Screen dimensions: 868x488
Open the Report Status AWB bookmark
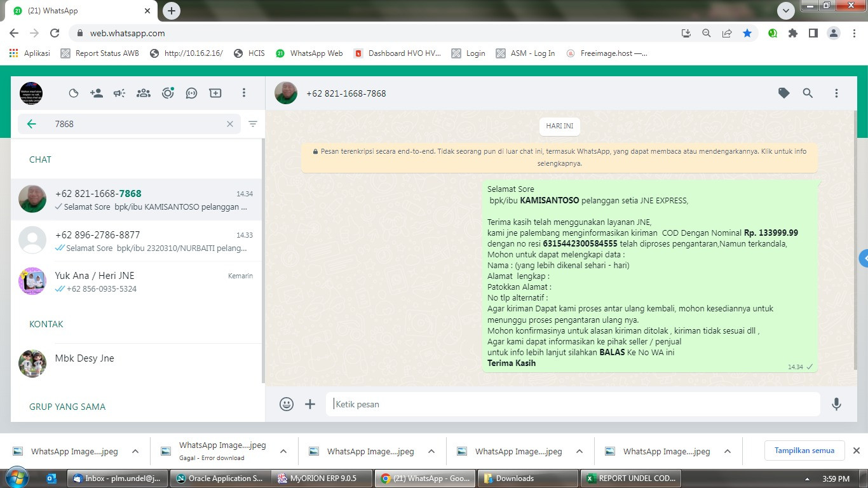(x=100, y=53)
